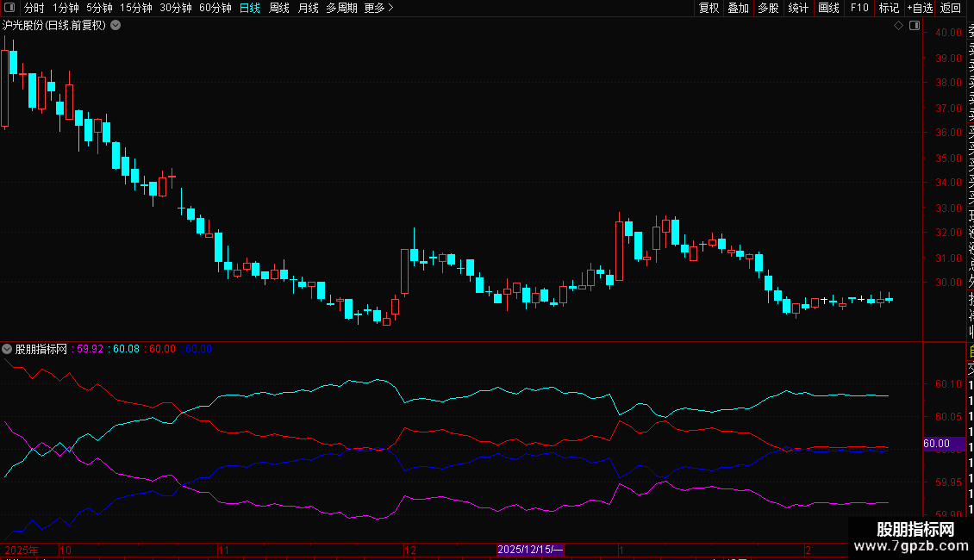Select the 60分钟 period tab
The image size is (974, 560).
tap(215, 8)
